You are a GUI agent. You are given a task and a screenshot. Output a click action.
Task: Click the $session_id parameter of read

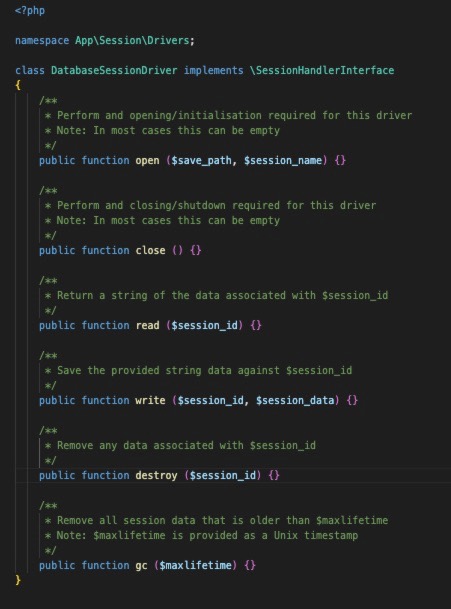click(204, 325)
